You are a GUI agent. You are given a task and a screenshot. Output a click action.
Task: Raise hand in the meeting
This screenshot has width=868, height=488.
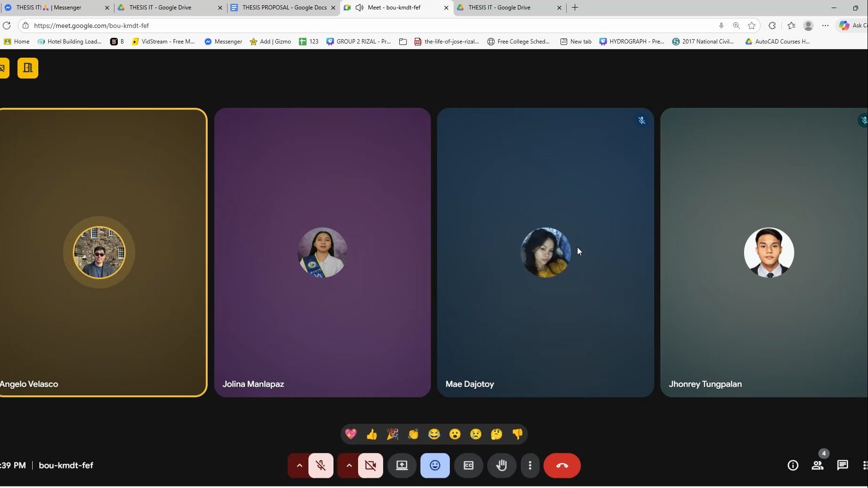click(501, 466)
